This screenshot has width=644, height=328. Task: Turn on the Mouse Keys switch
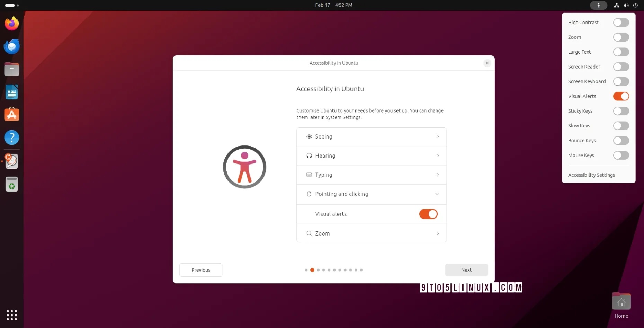(x=621, y=155)
